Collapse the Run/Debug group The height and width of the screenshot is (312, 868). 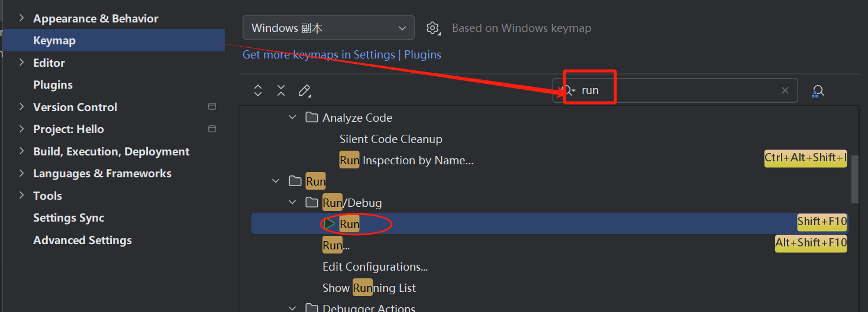click(292, 203)
